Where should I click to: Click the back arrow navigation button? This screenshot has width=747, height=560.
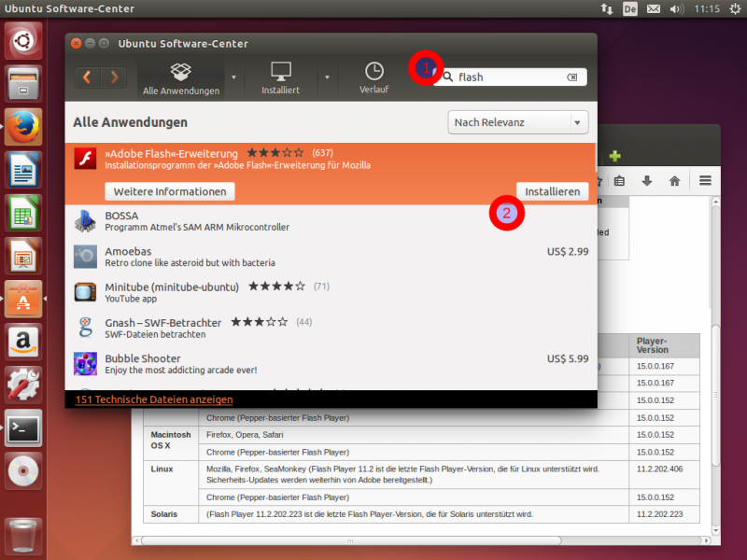[x=88, y=77]
